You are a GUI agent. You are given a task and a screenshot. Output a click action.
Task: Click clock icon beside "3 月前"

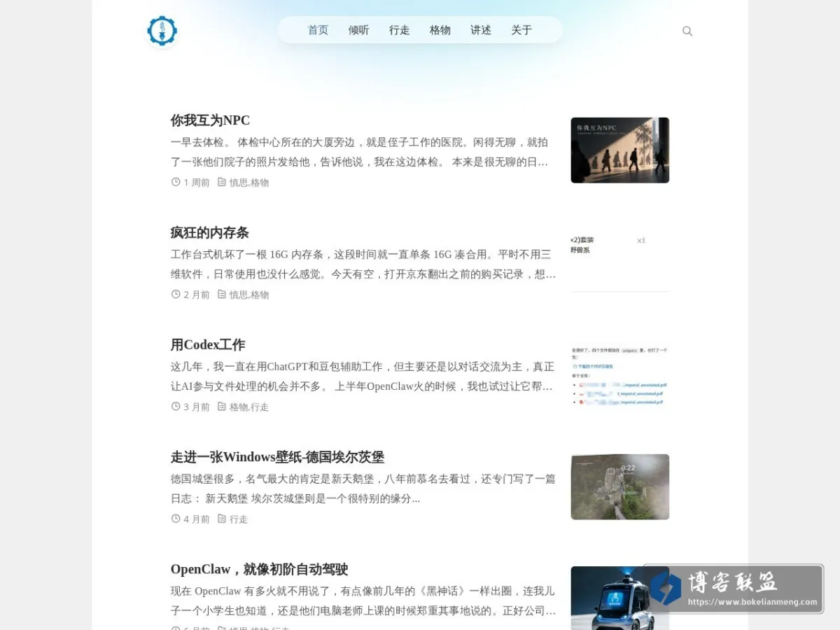pyautogui.click(x=176, y=406)
